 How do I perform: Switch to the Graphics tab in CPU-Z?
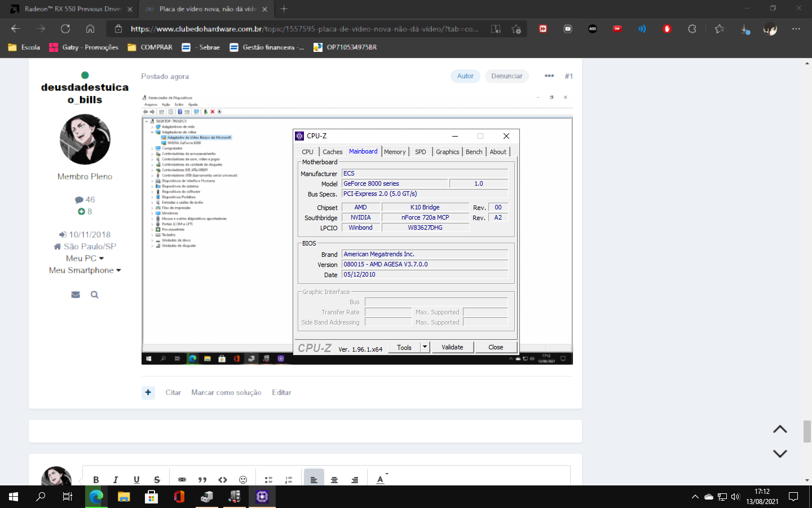(447, 152)
